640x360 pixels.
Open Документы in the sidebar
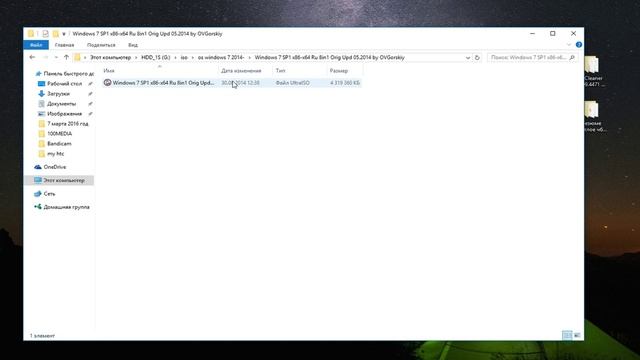tap(61, 104)
